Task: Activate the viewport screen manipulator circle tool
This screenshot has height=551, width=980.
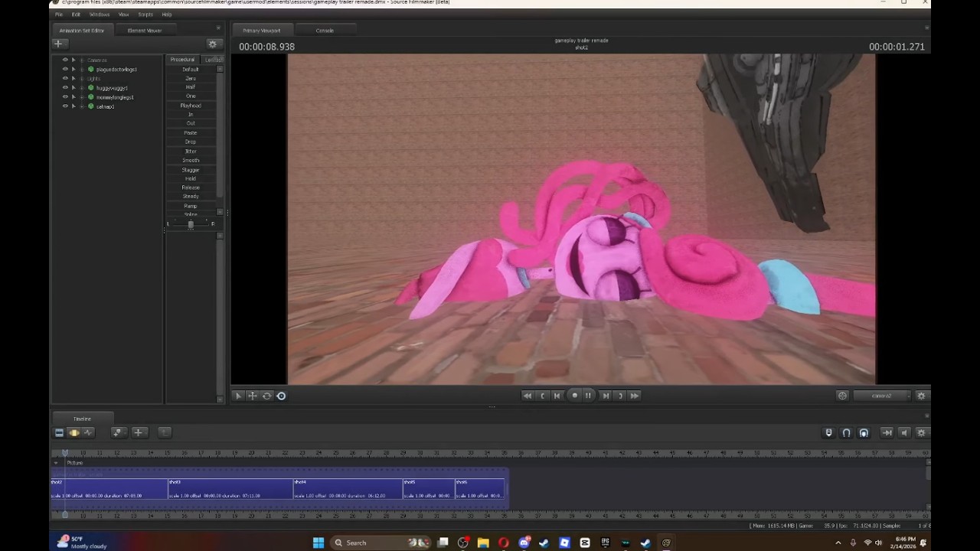Action: [x=281, y=396]
